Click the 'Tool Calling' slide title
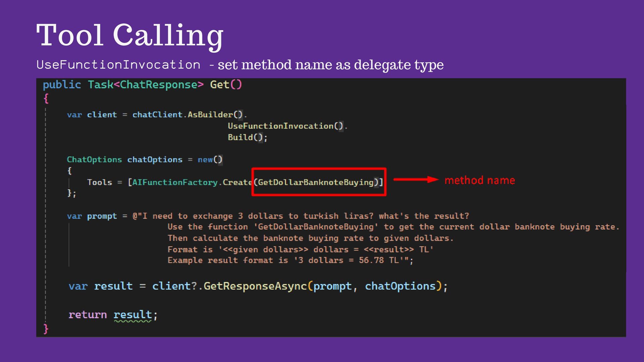644x362 pixels. click(129, 36)
